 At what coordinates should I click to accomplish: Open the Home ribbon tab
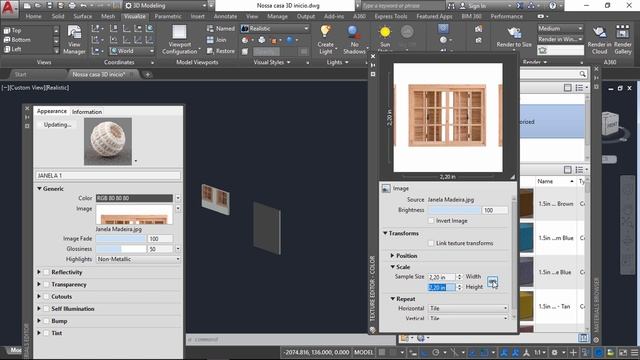[x=33, y=16]
